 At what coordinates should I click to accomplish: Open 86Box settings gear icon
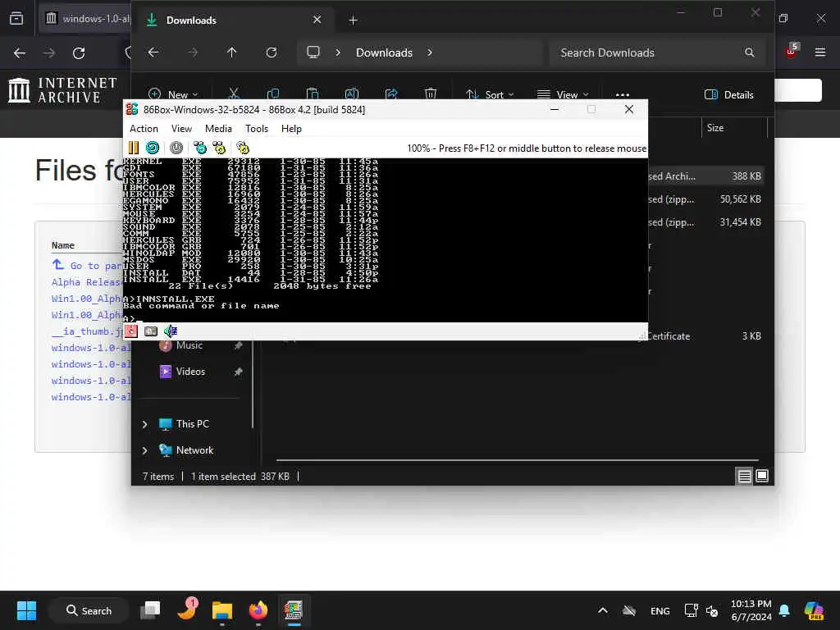pyautogui.click(x=243, y=148)
